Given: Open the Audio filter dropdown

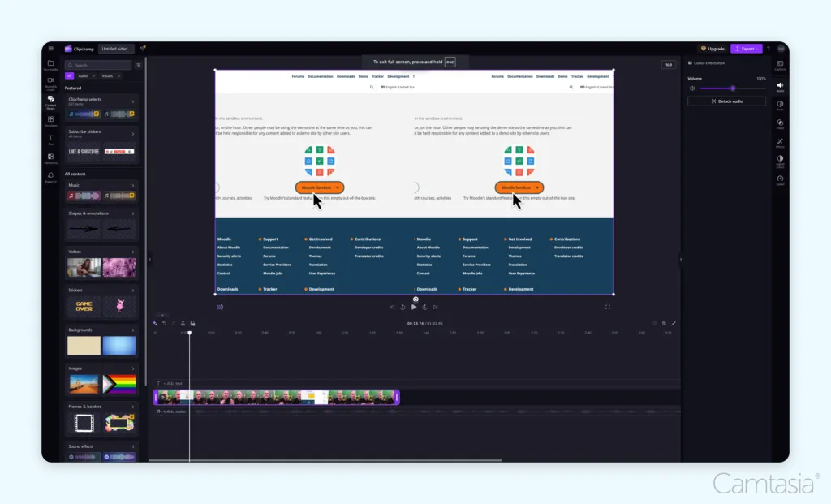Looking at the screenshot, I should point(86,75).
